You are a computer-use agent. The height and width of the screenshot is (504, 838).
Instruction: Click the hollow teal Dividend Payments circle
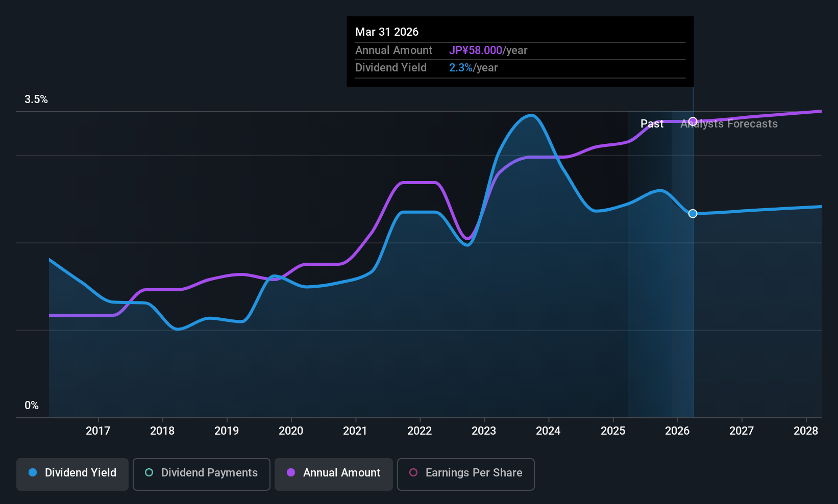tap(149, 473)
